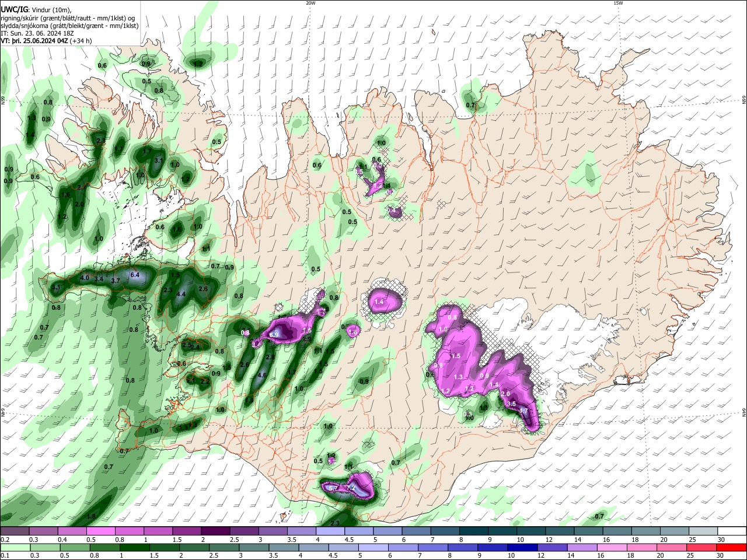Click the 'UWC/IG: Vindur (10m)' title text
The height and width of the screenshot is (560, 747).
35,10
